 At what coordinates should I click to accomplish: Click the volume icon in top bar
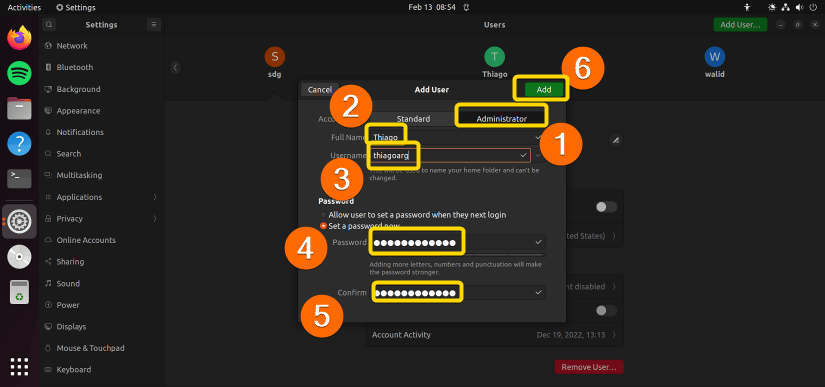pos(799,7)
